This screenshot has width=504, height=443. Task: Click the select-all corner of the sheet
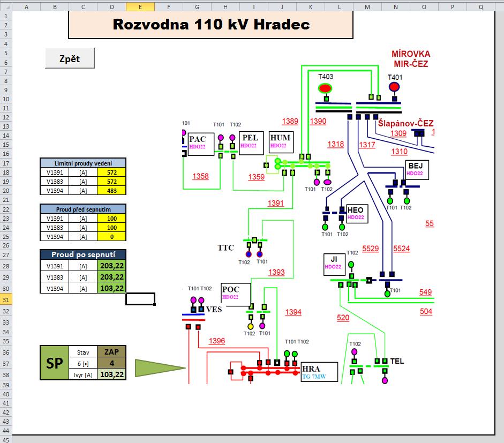coord(6,7)
